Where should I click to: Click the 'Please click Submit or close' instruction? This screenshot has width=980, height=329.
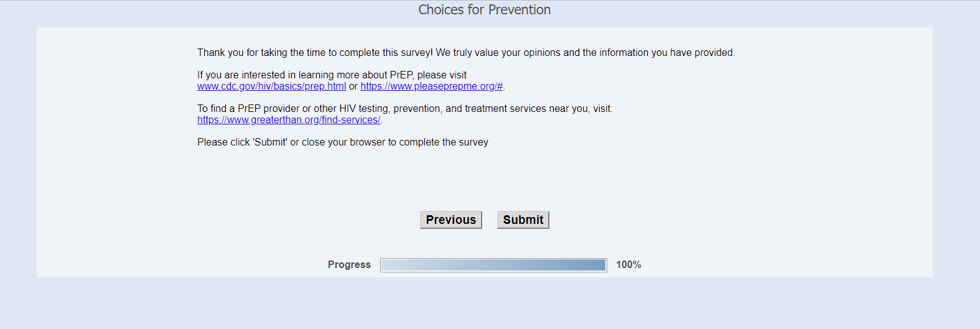[x=342, y=142]
